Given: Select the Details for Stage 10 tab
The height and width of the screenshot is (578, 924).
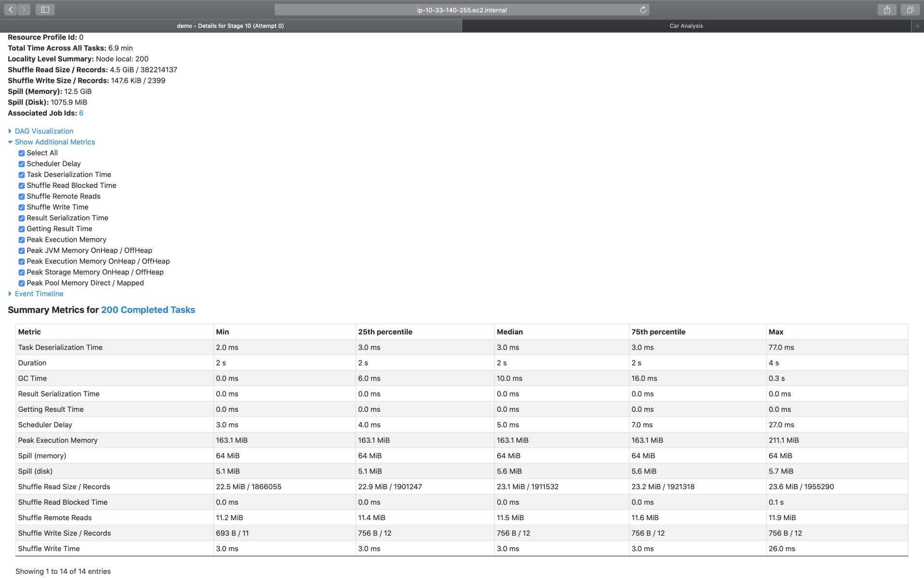Looking at the screenshot, I should [230, 26].
